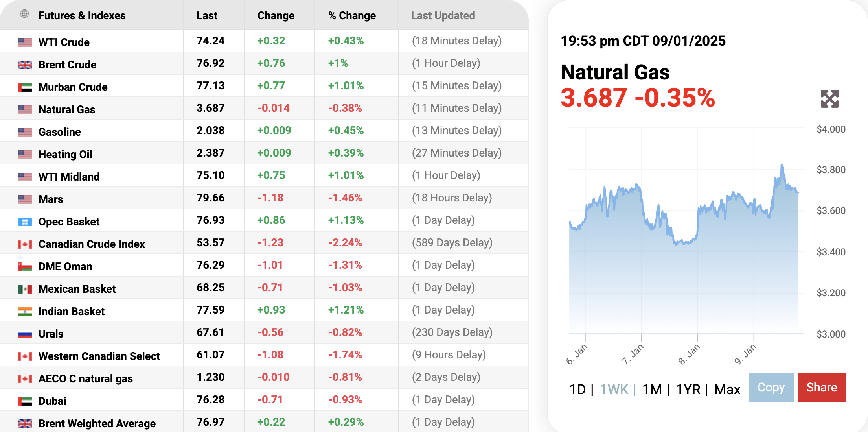Click the Russian flag next to Urals
The image size is (868, 432).
point(25,334)
